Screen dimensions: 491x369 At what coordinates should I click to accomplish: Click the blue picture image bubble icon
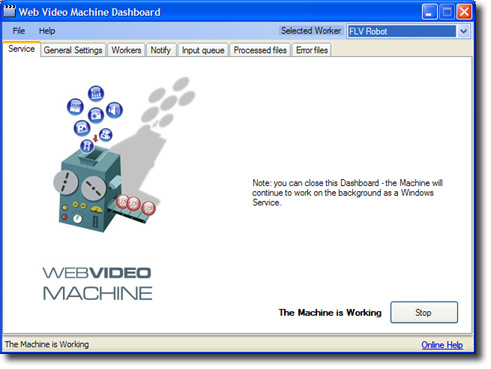(82, 128)
